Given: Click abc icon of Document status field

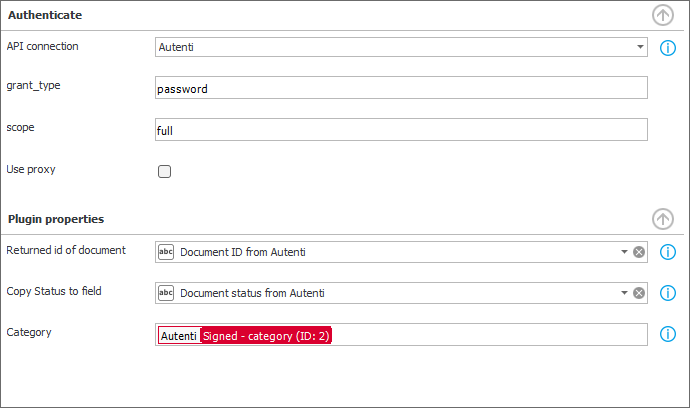Looking at the screenshot, I should pyautogui.click(x=166, y=293).
